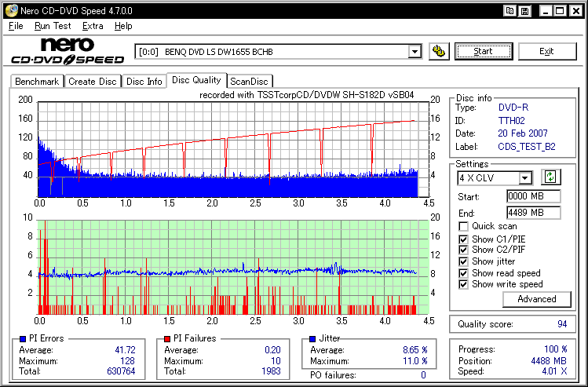Click the Start position 0000 MB field
588x387 pixels.
pos(534,196)
